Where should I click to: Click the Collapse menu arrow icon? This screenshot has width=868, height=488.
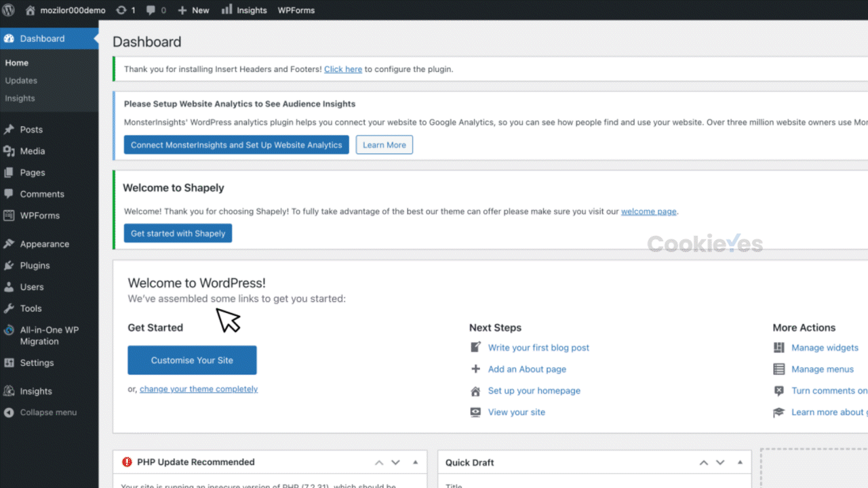(x=7, y=412)
